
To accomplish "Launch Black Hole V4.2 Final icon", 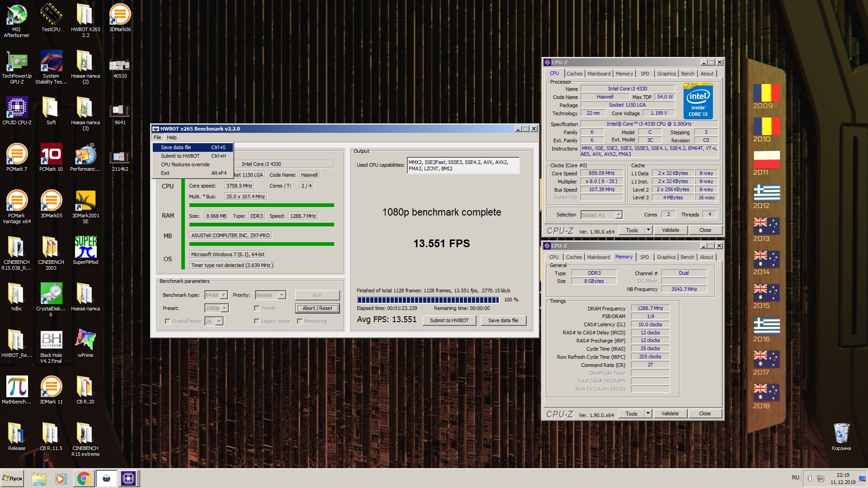I will pyautogui.click(x=51, y=346).
